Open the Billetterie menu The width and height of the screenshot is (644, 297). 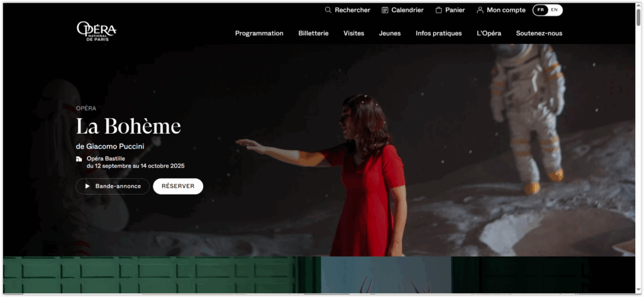click(313, 33)
